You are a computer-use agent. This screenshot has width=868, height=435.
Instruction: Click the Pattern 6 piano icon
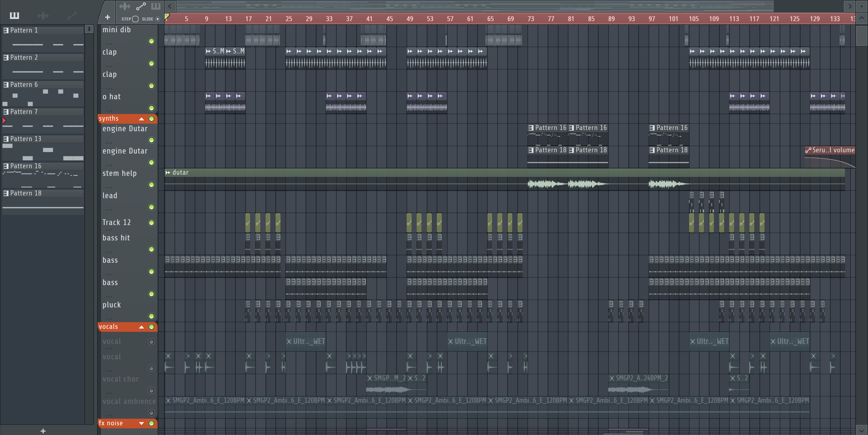pos(6,85)
